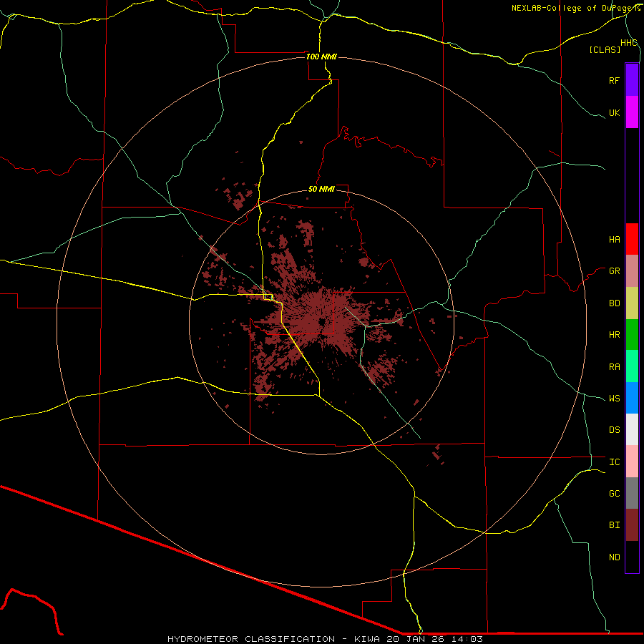
Task: Click the GR legend label
Action: click(x=615, y=271)
